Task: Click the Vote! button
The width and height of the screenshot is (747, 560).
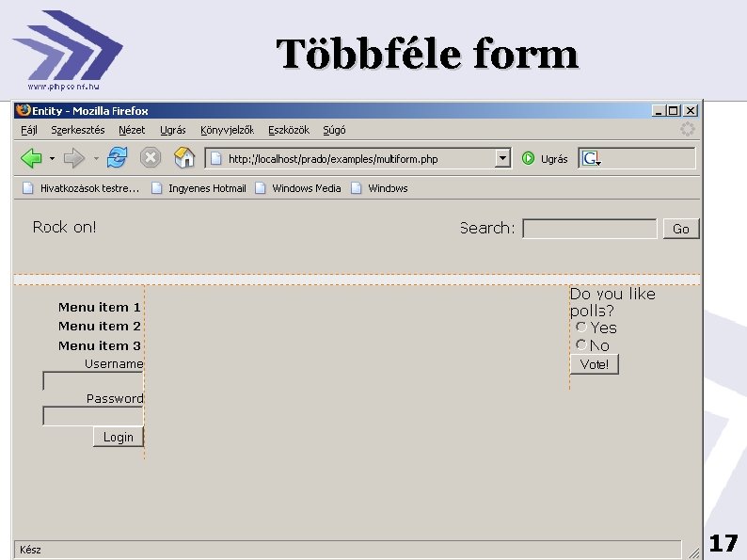Action: (594, 364)
